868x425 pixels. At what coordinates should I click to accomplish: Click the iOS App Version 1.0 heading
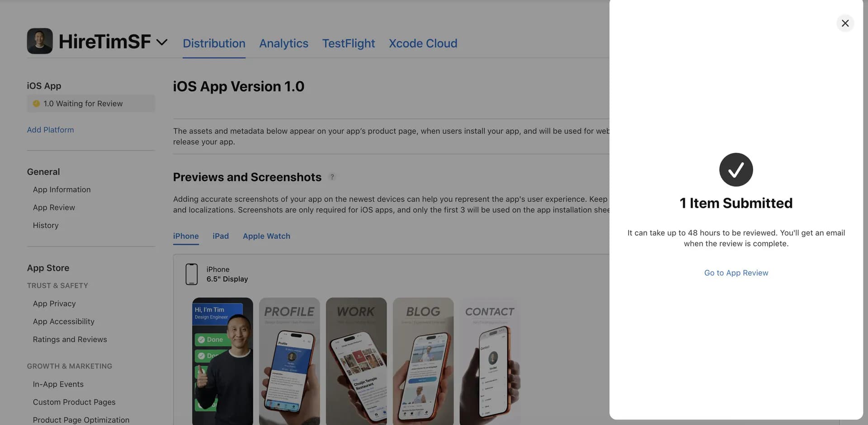[239, 86]
